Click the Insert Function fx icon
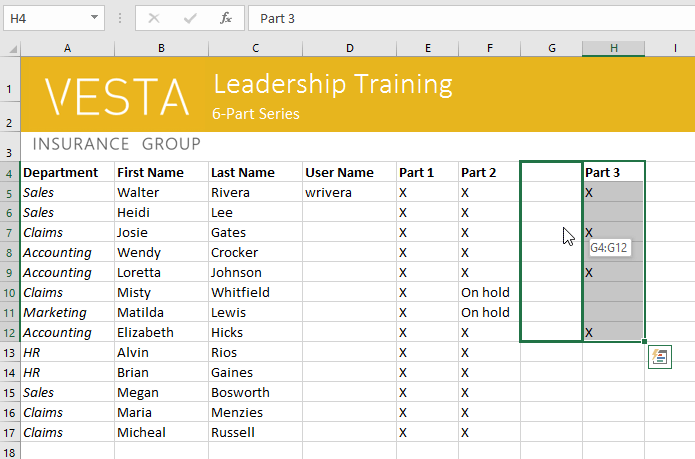 point(226,18)
